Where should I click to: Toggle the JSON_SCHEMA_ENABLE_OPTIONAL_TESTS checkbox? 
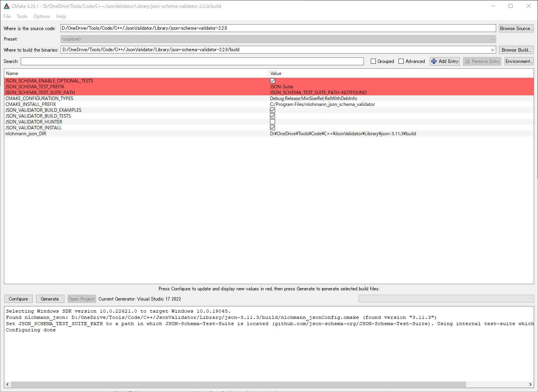[x=272, y=81]
